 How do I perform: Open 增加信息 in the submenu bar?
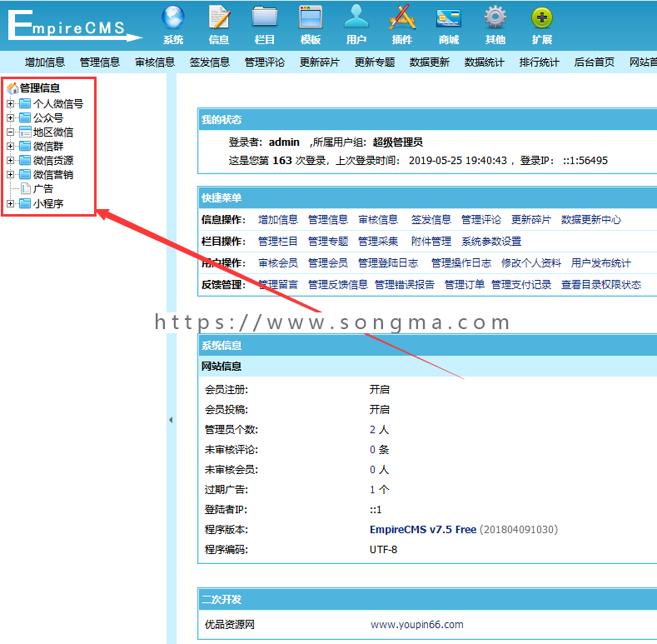45,62
